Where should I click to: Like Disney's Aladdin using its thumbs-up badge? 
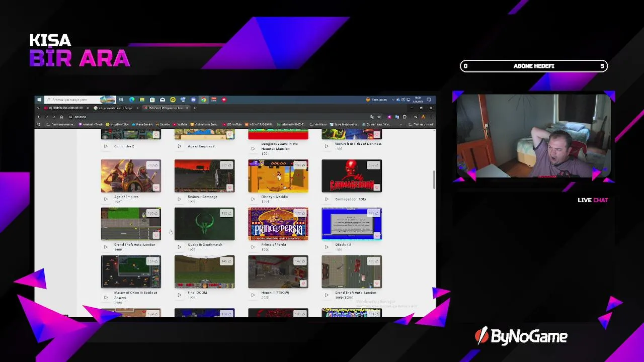click(300, 165)
